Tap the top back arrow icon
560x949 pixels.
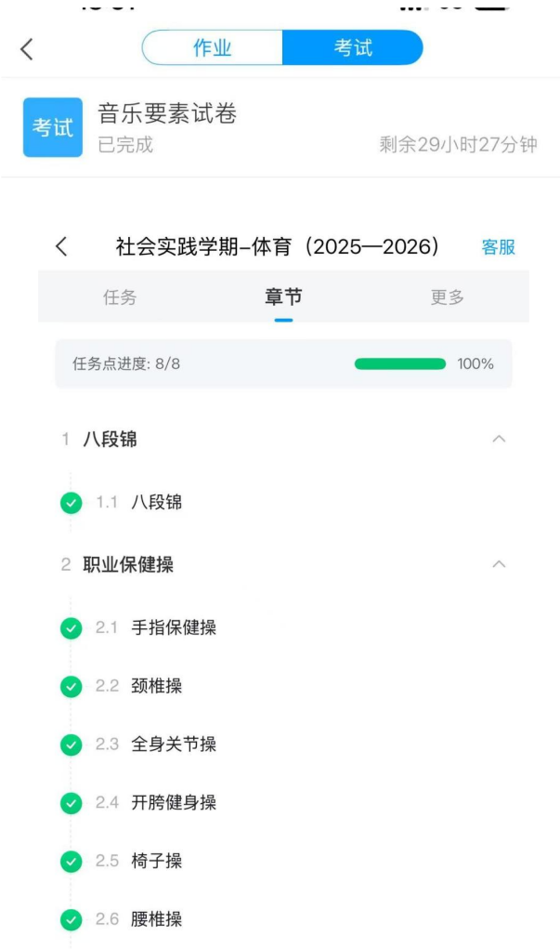pos(26,49)
